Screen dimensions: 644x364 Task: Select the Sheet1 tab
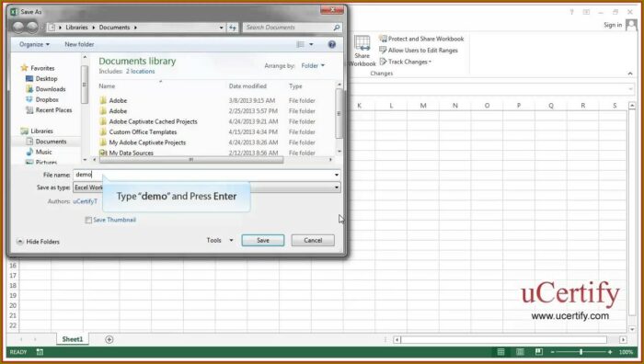[x=73, y=339]
